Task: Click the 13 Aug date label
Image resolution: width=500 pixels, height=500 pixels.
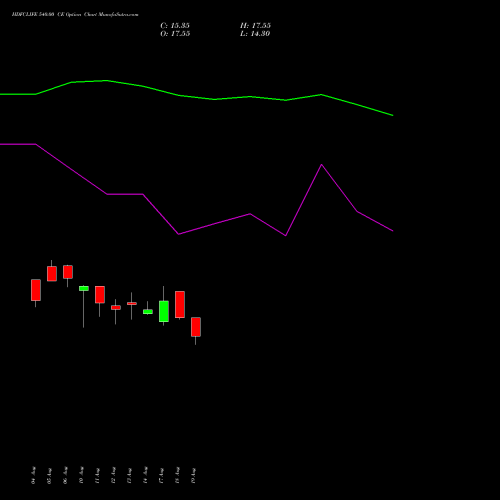Action: (x=129, y=475)
